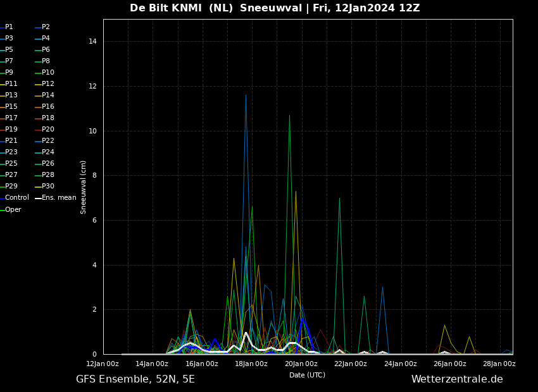The width and height of the screenshot is (538, 392).
Task: Click the 22Jan 00z date tick label
Action: point(351,364)
